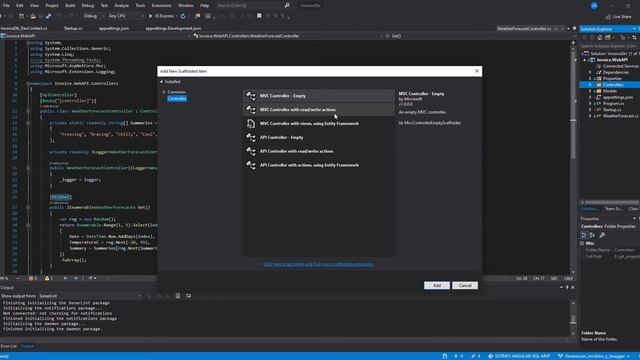Screen dimensions: 640x360
Task: Open the Get() member navigation dropdown
Action: [478, 36]
